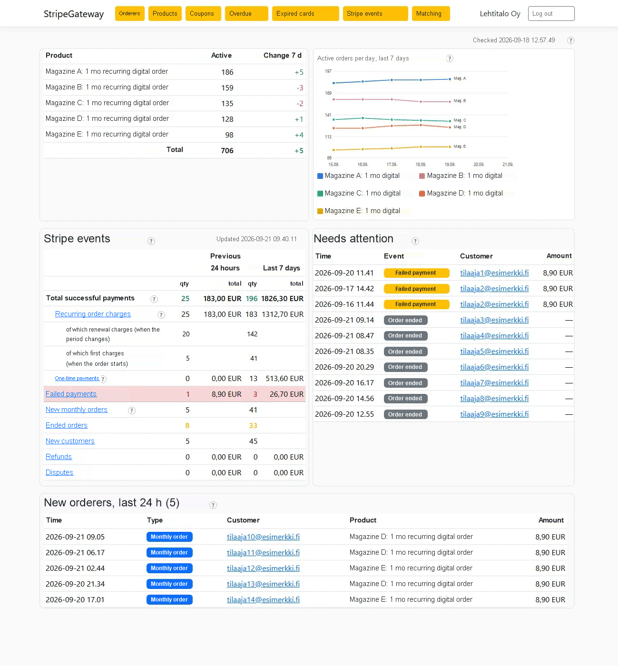Viewport: 618px width, 666px height.
Task: Click Monthly order badge dated 2026-09-20 17.01
Action: pos(169,600)
